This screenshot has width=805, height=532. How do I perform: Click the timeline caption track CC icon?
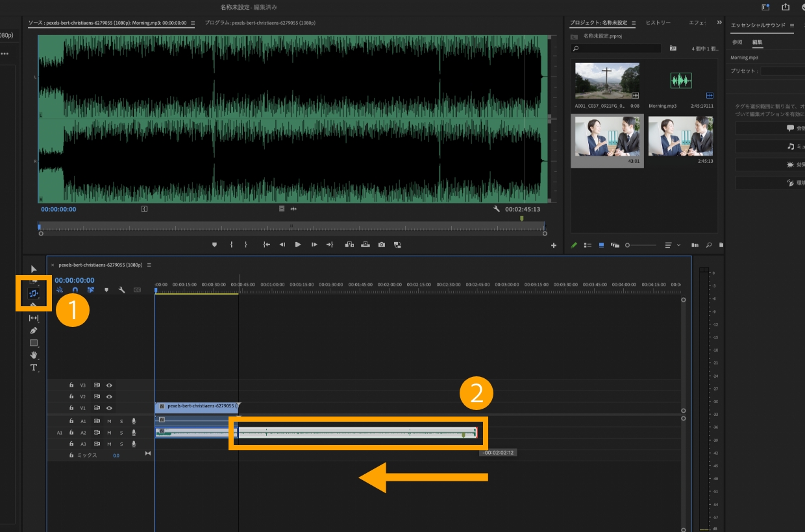coord(137,290)
